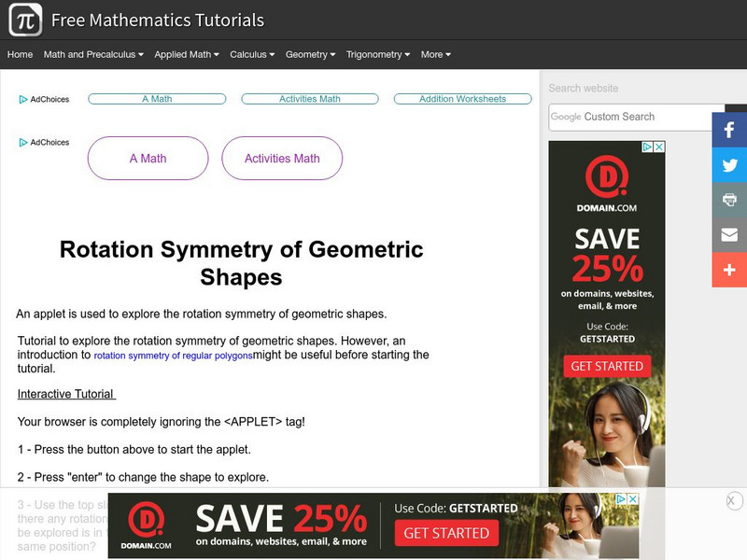Viewport: 747px width, 560px height.
Task: Go to the Home page
Action: [x=20, y=54]
